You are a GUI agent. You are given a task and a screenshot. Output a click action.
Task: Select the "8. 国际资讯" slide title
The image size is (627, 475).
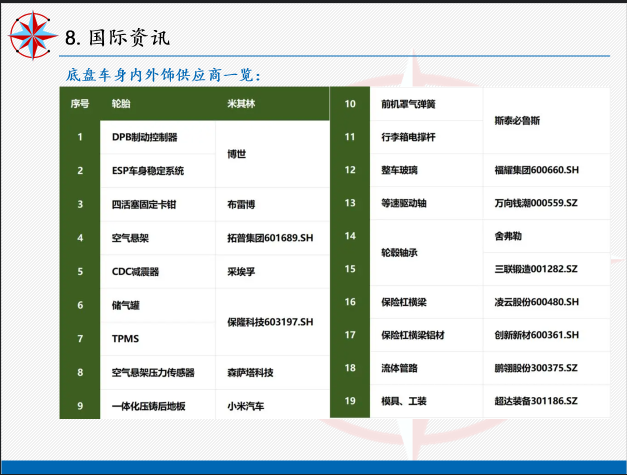[x=117, y=38]
